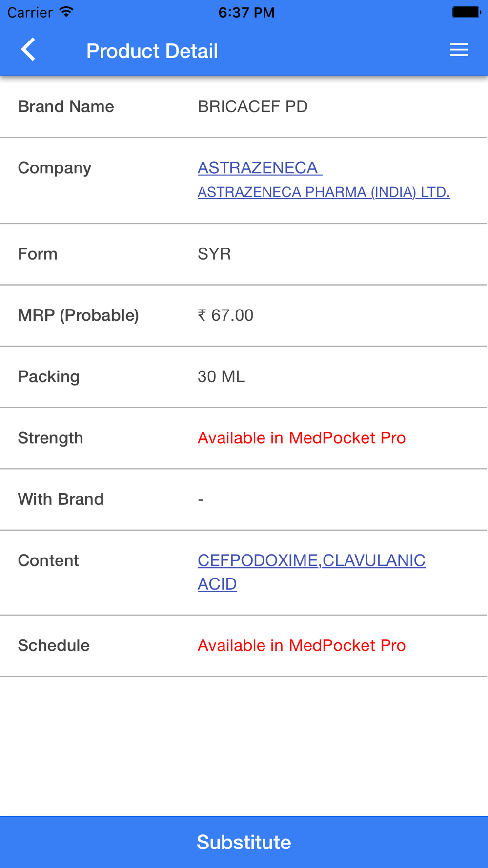Tap the Schedule 'Available in MedPocket Pro' text
The image size is (488, 868).
[x=301, y=645]
